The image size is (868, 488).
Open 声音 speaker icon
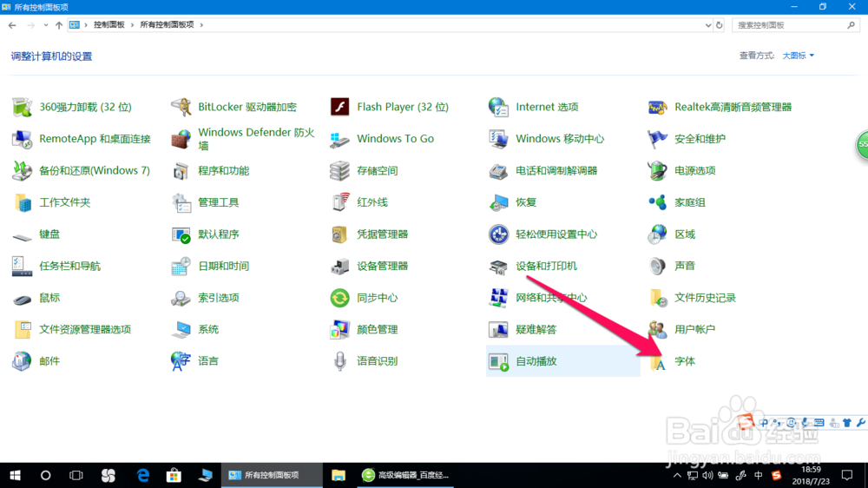pyautogui.click(x=657, y=266)
